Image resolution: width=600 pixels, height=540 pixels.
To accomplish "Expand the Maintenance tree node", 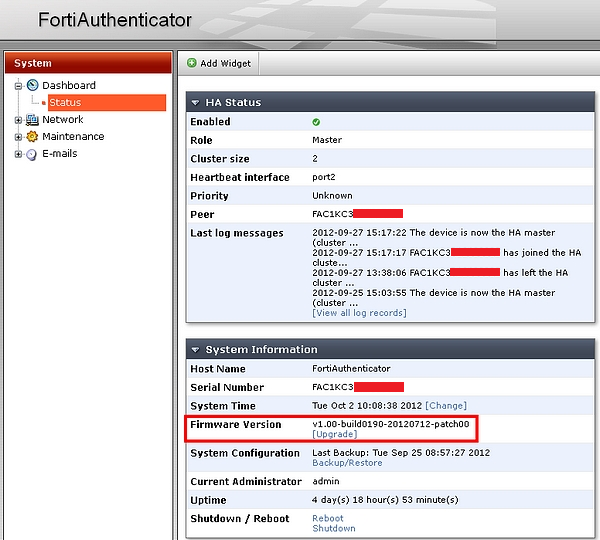I will (x=18, y=137).
